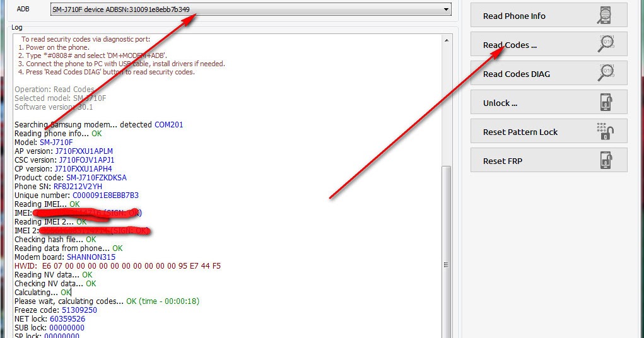Click the phone magnifier icon on Read Phone Info
Screen dimensions: 644x338
pos(604,15)
